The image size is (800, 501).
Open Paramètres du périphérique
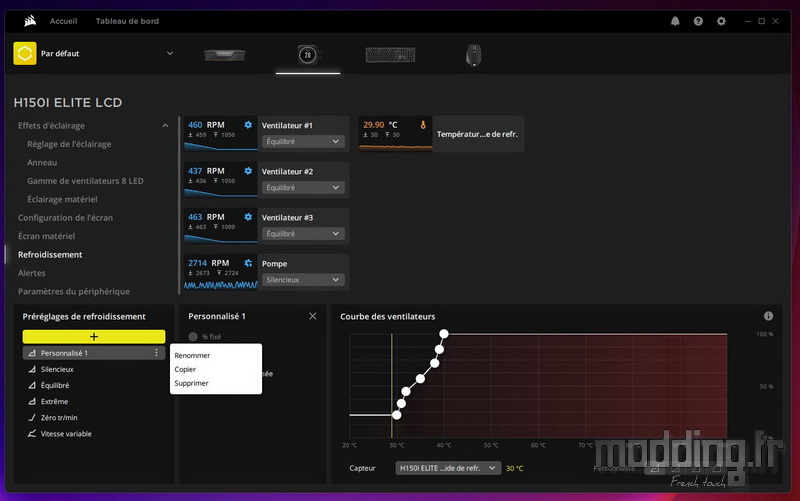(x=73, y=291)
